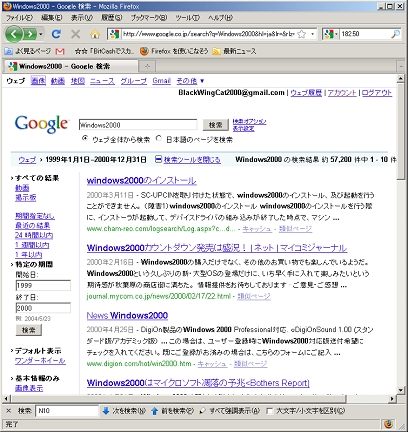408x432 pixels.
Task: Select 日本語のページを検索 radio button
Action: [x=159, y=138]
